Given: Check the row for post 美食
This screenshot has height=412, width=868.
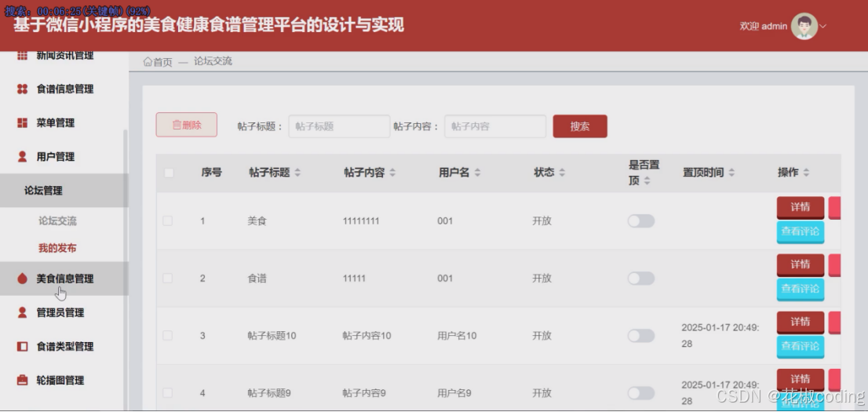Looking at the screenshot, I should [x=167, y=221].
